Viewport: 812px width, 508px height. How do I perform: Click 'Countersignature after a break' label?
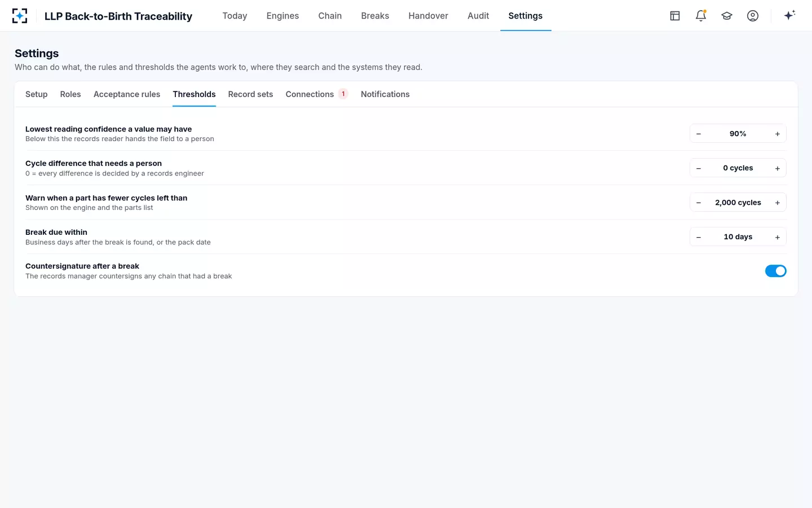[x=82, y=266]
